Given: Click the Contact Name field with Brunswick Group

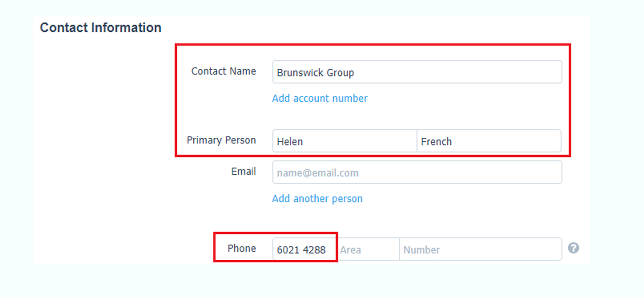Looking at the screenshot, I should coord(417,72).
